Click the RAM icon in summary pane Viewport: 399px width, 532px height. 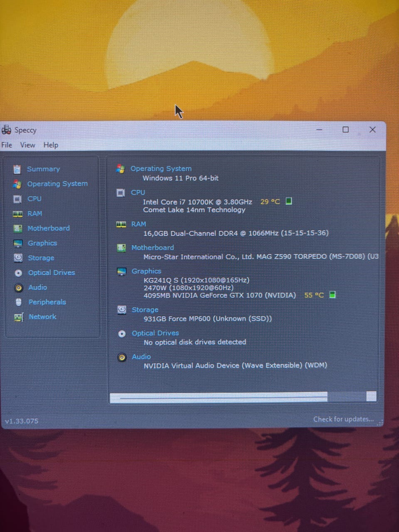point(121,224)
